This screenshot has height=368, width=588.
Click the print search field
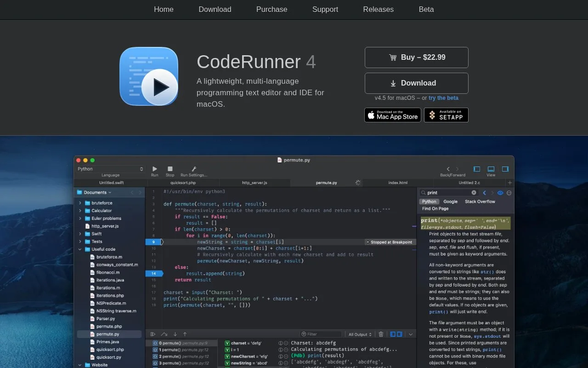(x=449, y=193)
